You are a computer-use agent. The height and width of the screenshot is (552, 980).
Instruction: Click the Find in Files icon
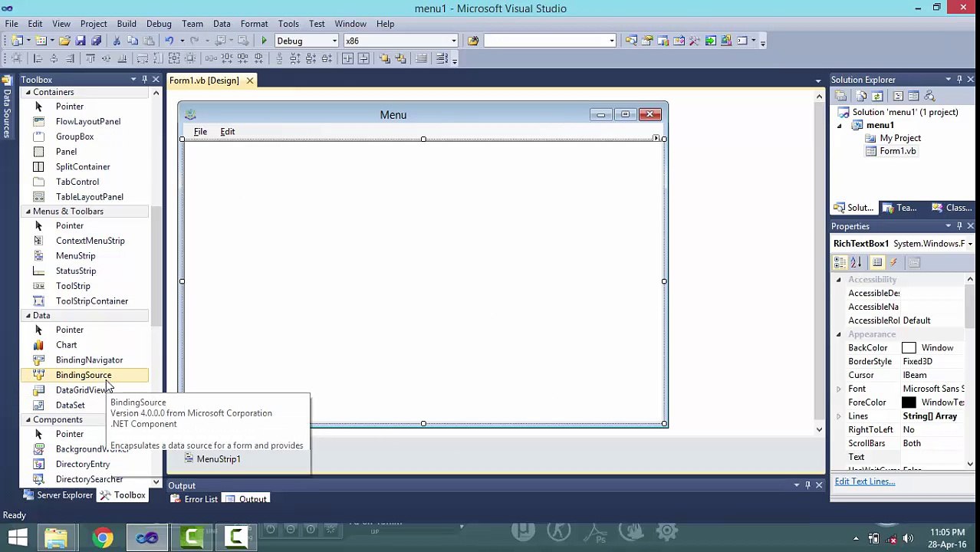(x=473, y=41)
